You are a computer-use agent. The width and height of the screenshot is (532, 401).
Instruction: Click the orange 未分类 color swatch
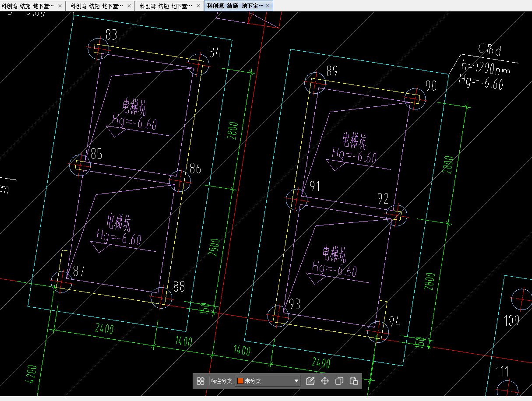(240, 381)
